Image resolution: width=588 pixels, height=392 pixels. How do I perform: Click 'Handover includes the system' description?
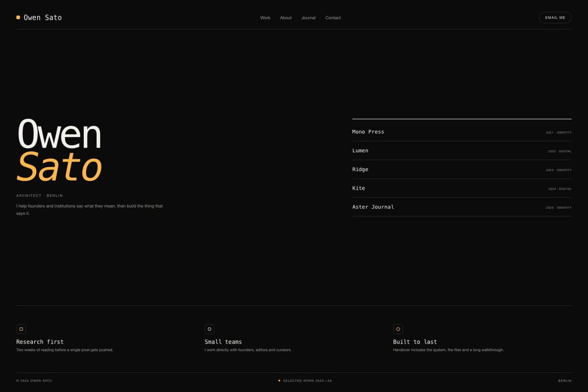448,350
